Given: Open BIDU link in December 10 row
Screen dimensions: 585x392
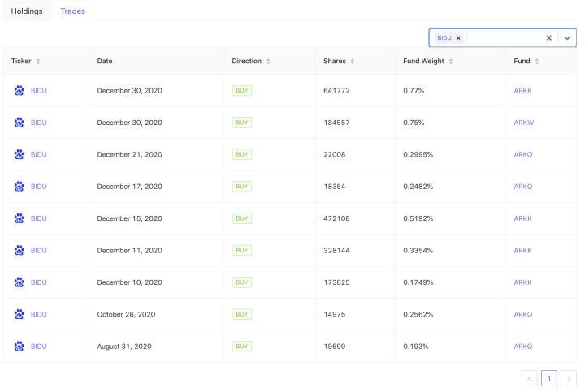Looking at the screenshot, I should 39,282.
